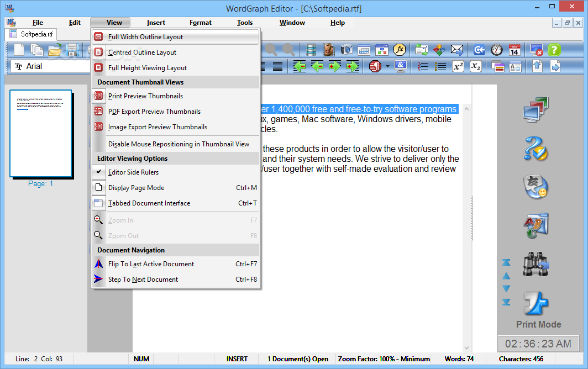Click the monitor with red X icon

(537, 50)
